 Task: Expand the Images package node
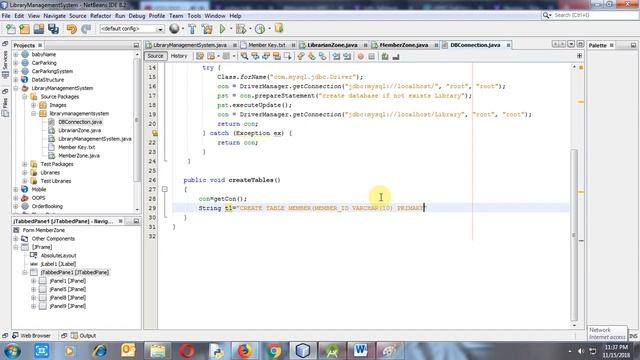(33, 105)
